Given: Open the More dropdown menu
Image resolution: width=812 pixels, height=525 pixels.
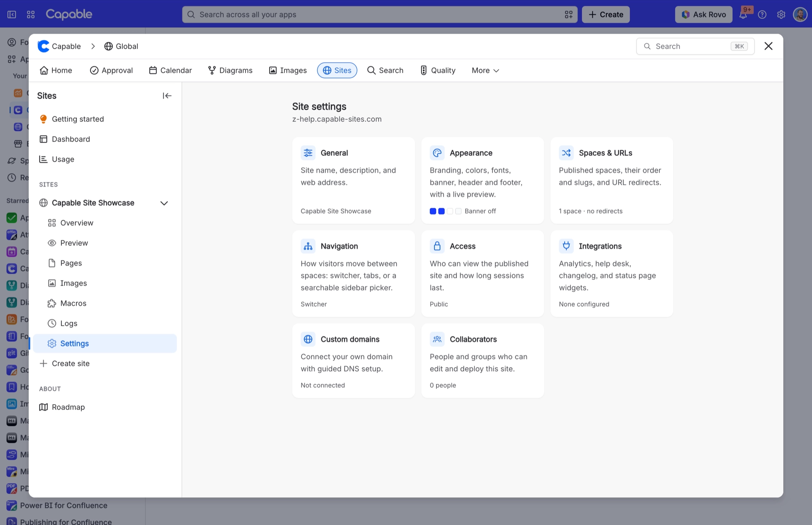Looking at the screenshot, I should click(485, 71).
